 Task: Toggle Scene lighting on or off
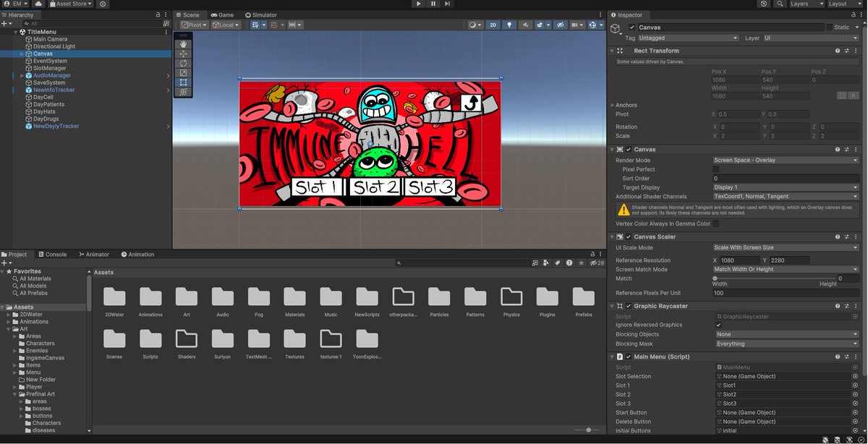(509, 25)
